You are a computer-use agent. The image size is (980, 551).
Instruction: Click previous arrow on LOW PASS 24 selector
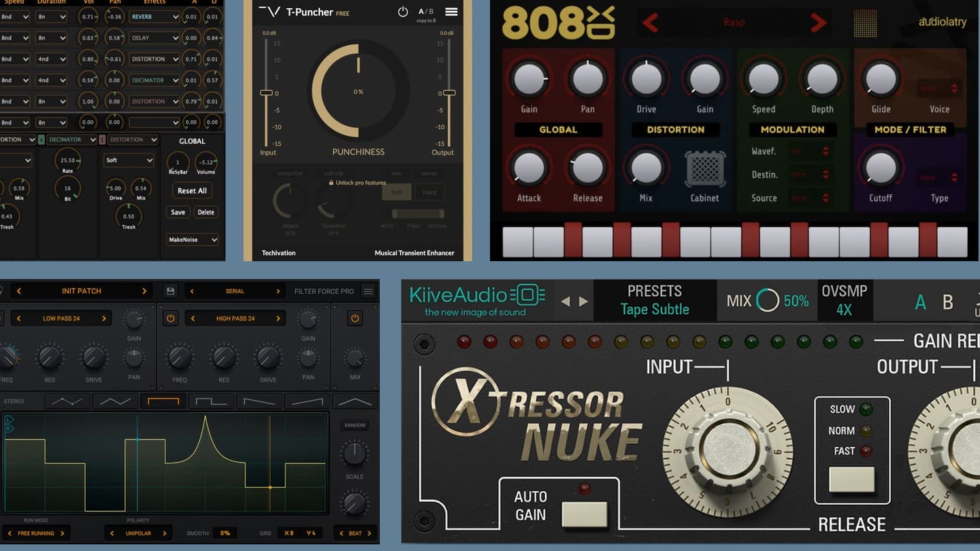[x=19, y=318]
